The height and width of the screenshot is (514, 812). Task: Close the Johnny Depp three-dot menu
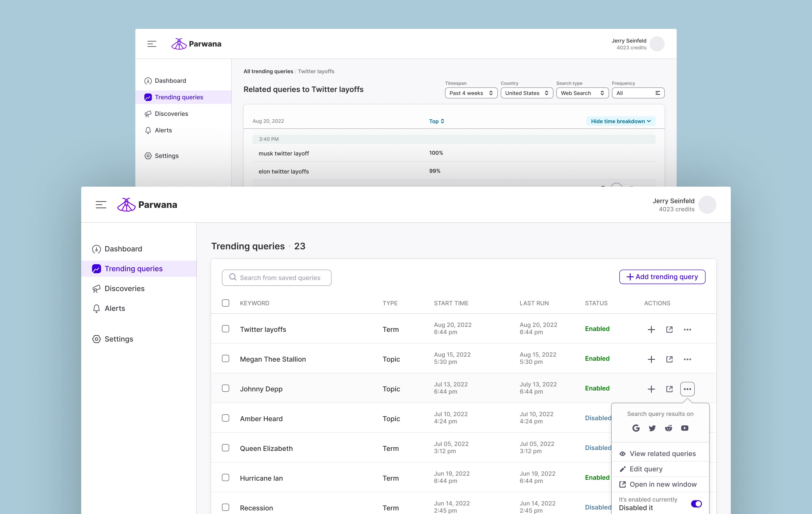pyautogui.click(x=687, y=389)
